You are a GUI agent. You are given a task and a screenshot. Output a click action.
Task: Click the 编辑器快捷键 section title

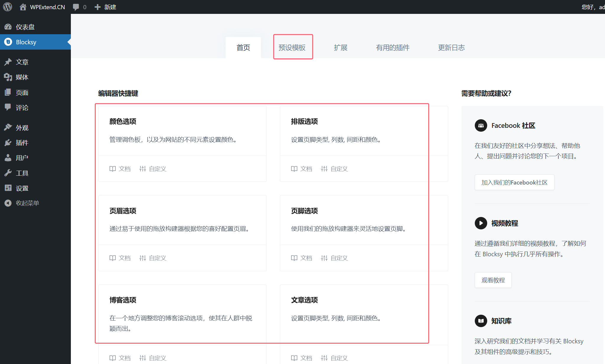pos(118,93)
